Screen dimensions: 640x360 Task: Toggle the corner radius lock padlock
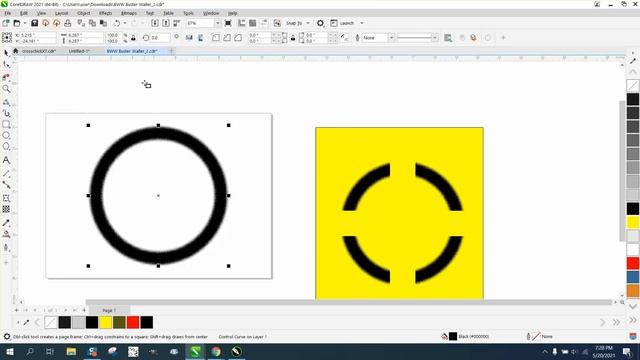coord(293,38)
